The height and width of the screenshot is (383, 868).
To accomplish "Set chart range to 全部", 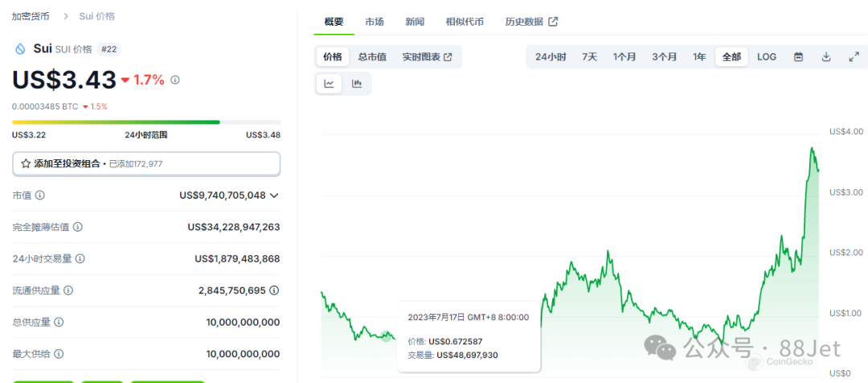I will click(x=732, y=56).
